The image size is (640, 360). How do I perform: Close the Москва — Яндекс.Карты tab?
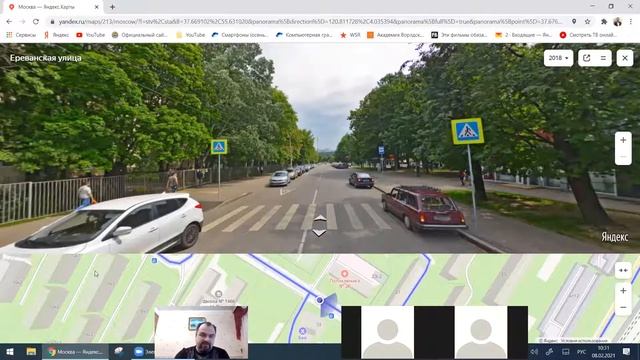97,7
